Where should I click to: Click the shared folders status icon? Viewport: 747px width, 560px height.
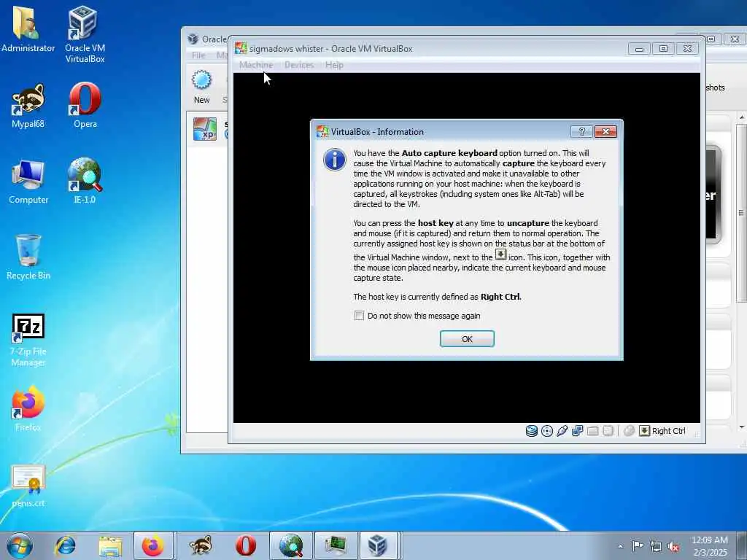click(x=592, y=431)
